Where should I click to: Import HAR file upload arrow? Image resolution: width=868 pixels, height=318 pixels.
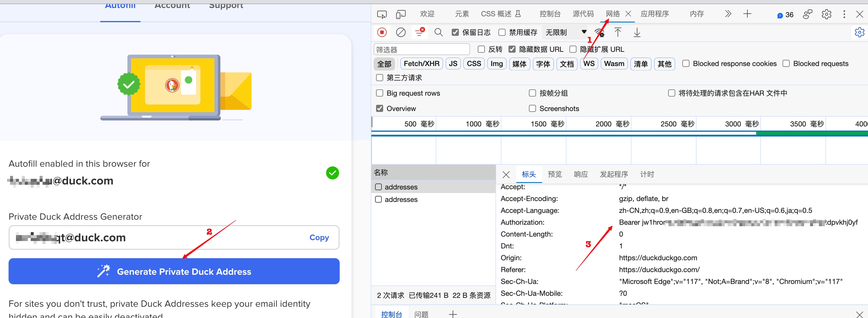[618, 32]
